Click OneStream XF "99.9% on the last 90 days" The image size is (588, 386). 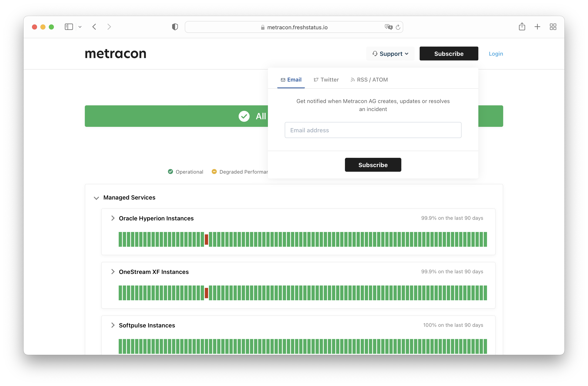tap(452, 272)
